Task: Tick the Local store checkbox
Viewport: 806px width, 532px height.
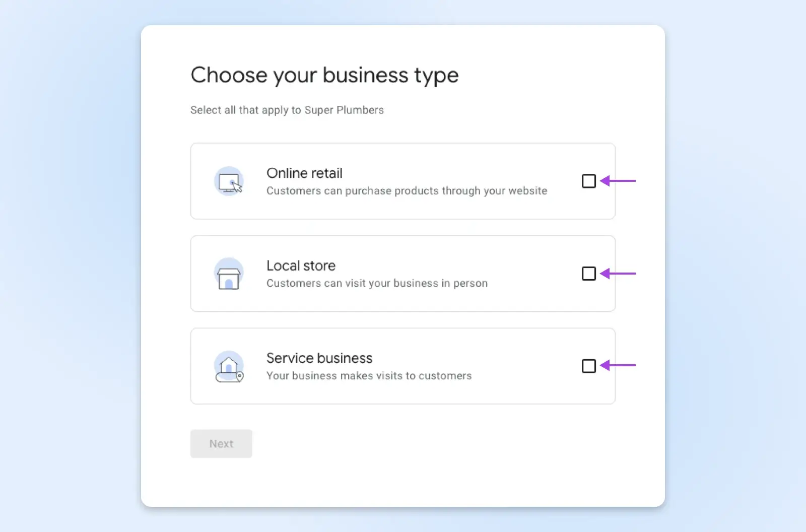Action: (588, 274)
